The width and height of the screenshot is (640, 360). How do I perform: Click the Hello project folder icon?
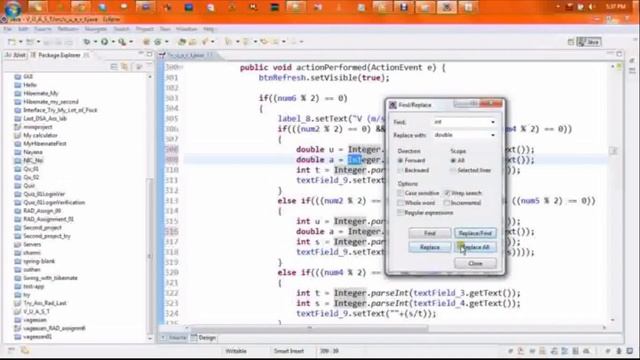18,85
